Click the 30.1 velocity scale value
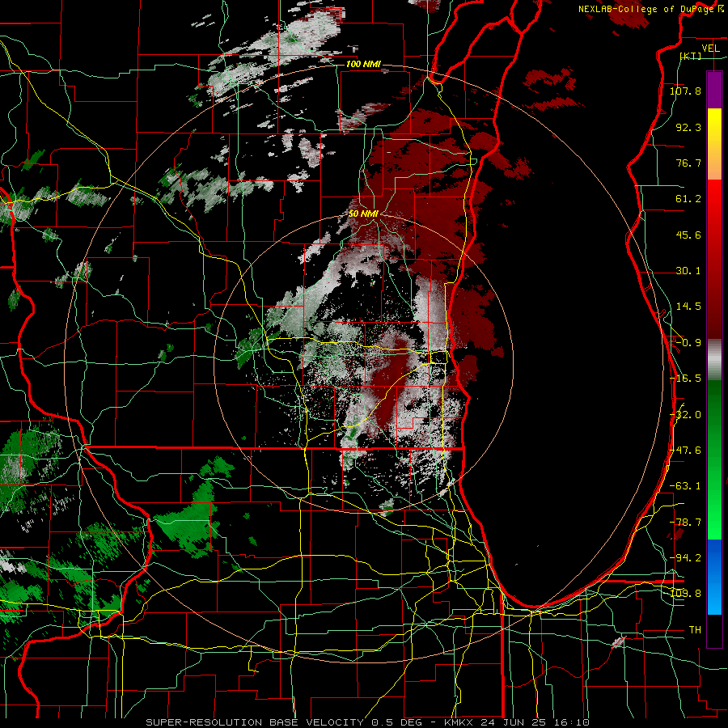 coord(688,271)
